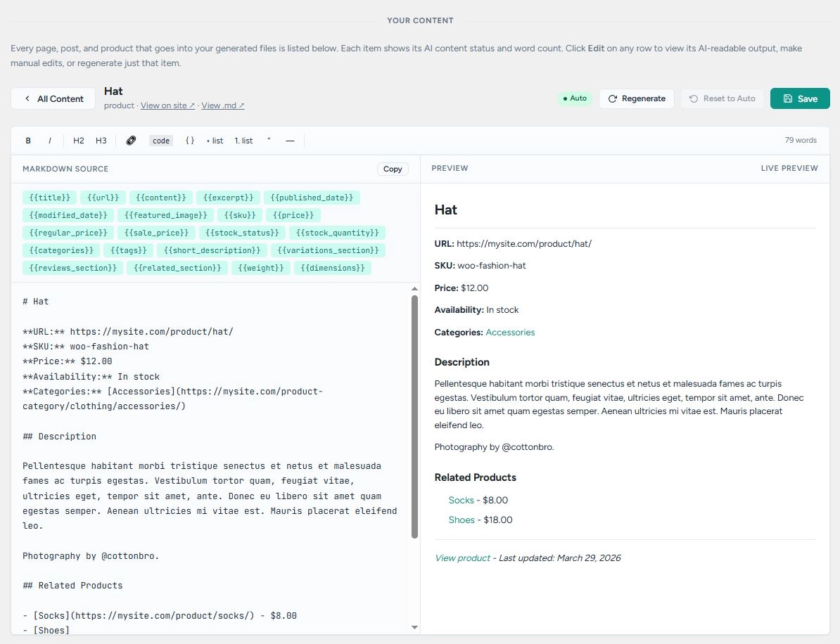840x644 pixels.
Task: Copy the markdown source
Action: 393,169
